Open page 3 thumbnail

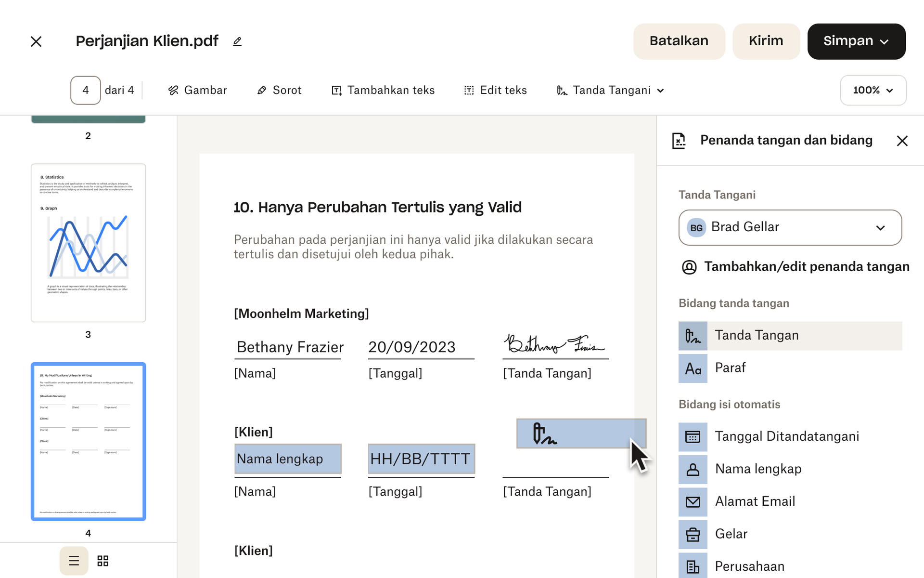click(x=88, y=242)
